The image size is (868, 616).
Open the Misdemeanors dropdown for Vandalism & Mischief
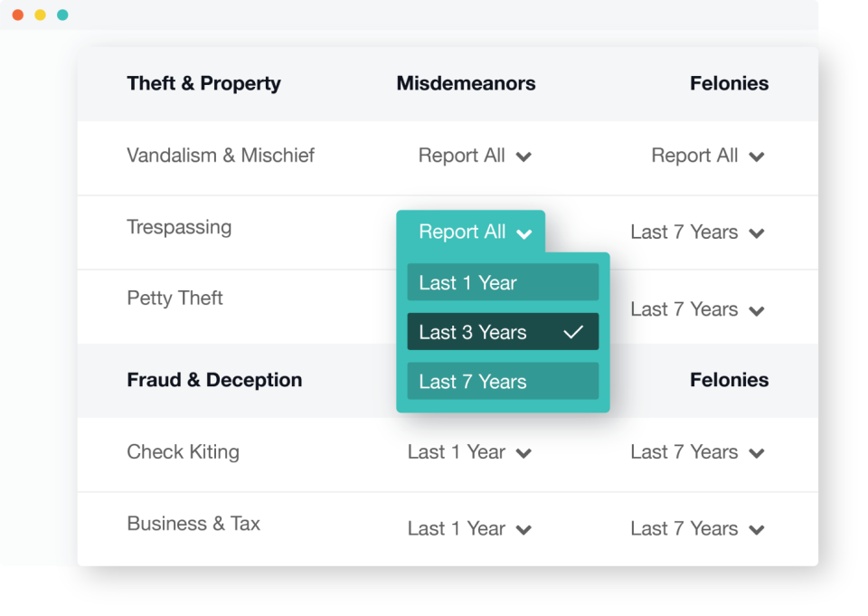[476, 156]
